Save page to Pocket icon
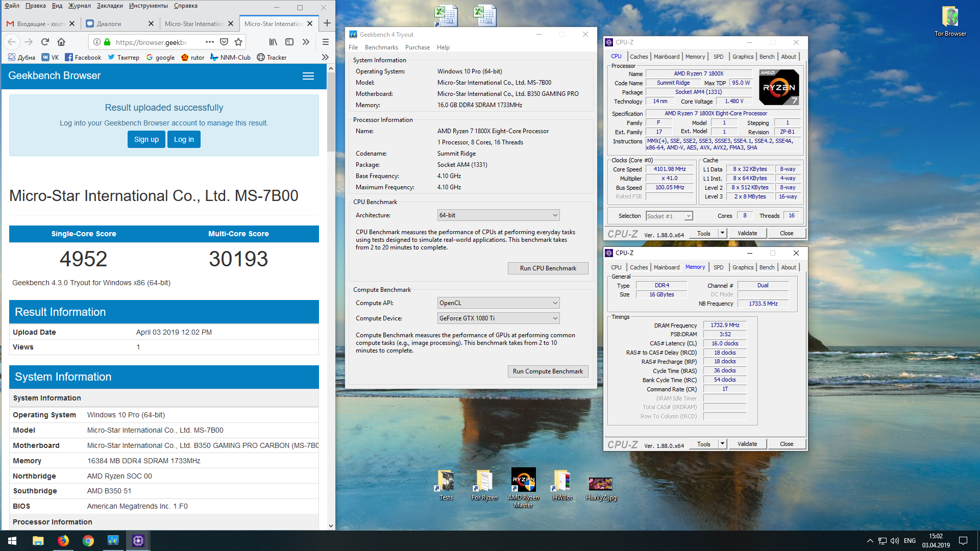 tap(224, 42)
